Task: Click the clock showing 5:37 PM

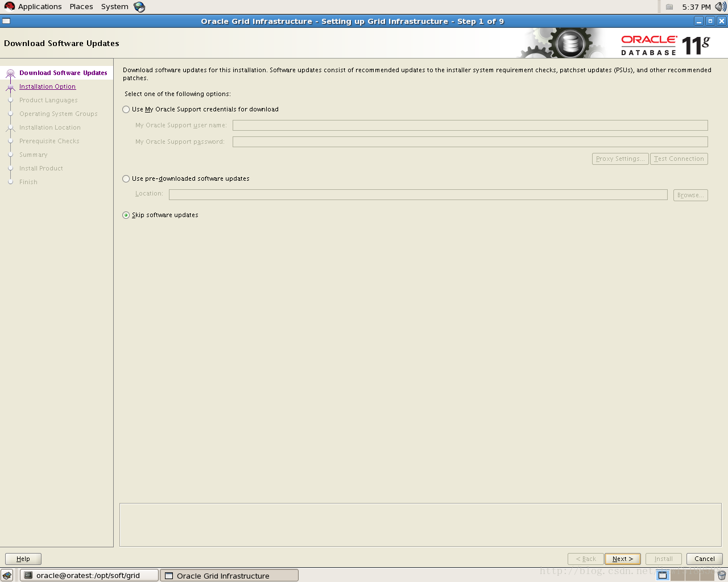Action: pyautogui.click(x=696, y=7)
